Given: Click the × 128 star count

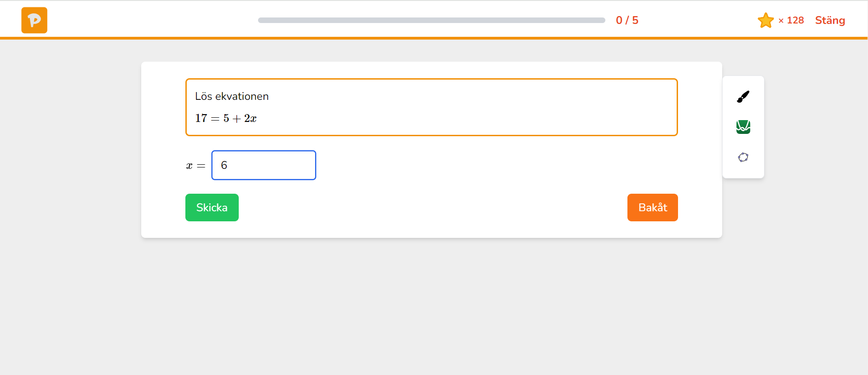Looking at the screenshot, I should coord(791,20).
